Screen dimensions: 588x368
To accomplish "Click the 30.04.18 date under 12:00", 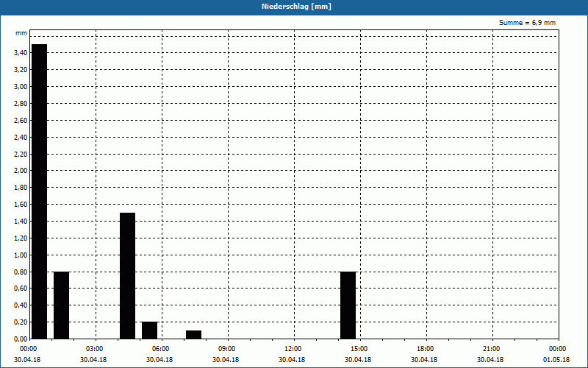I will click(x=292, y=360).
